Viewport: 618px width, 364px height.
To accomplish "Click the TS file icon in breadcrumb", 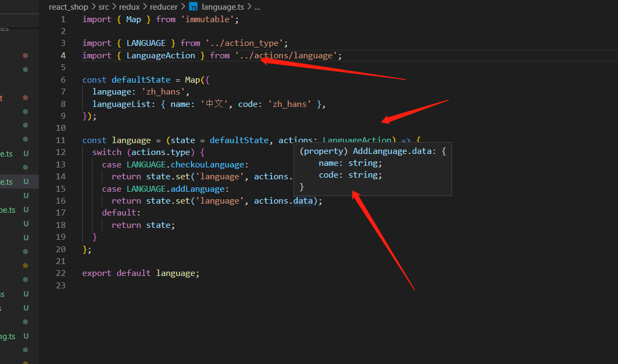I will pos(193,6).
